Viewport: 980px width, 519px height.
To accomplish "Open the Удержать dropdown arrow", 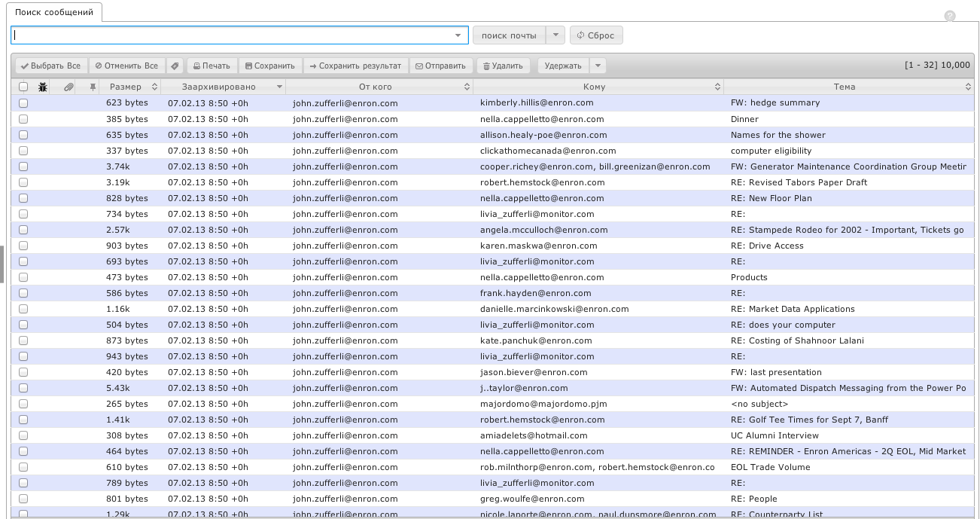I will (598, 66).
